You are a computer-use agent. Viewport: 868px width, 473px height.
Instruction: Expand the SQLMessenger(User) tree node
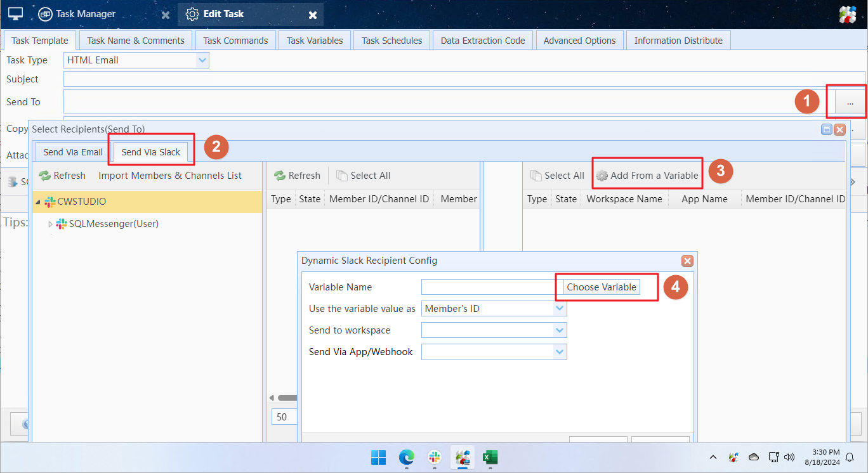tap(51, 224)
